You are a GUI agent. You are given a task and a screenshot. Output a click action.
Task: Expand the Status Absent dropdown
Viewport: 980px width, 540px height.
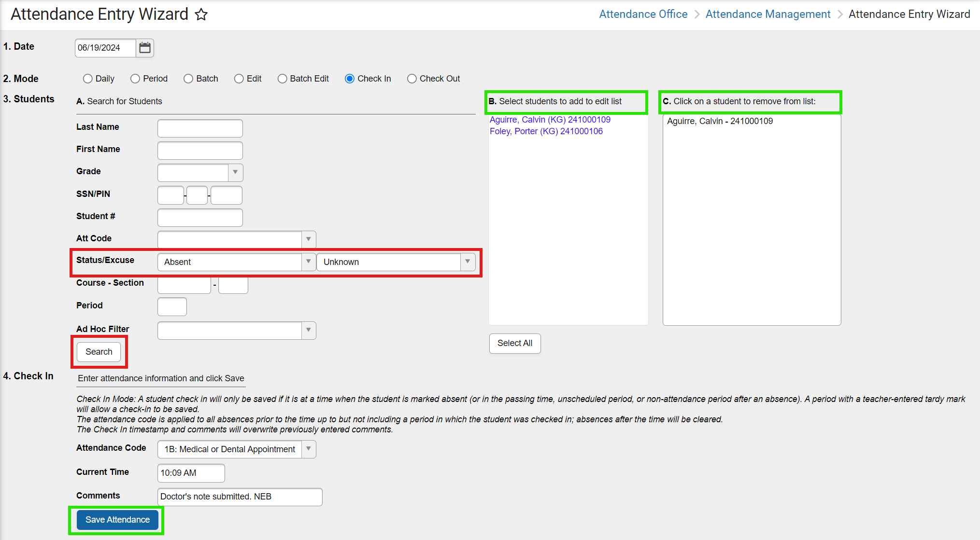[x=309, y=262]
